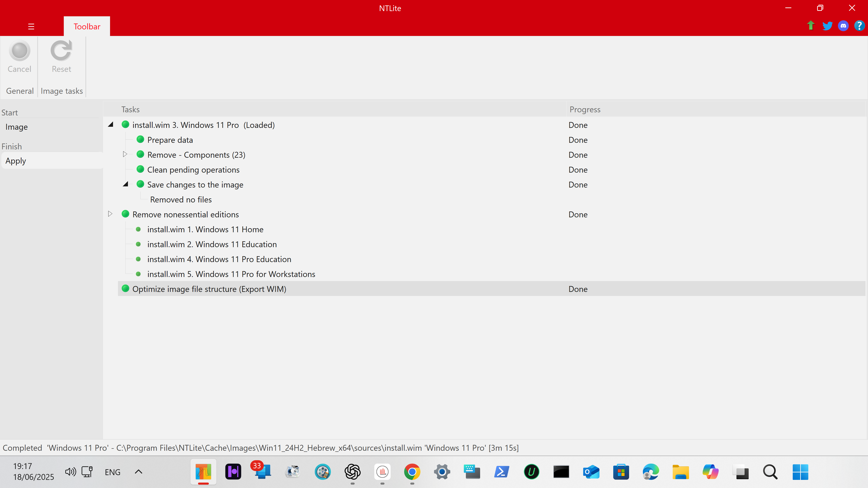Select install.wim 2. Windows 11 Education

(212, 244)
